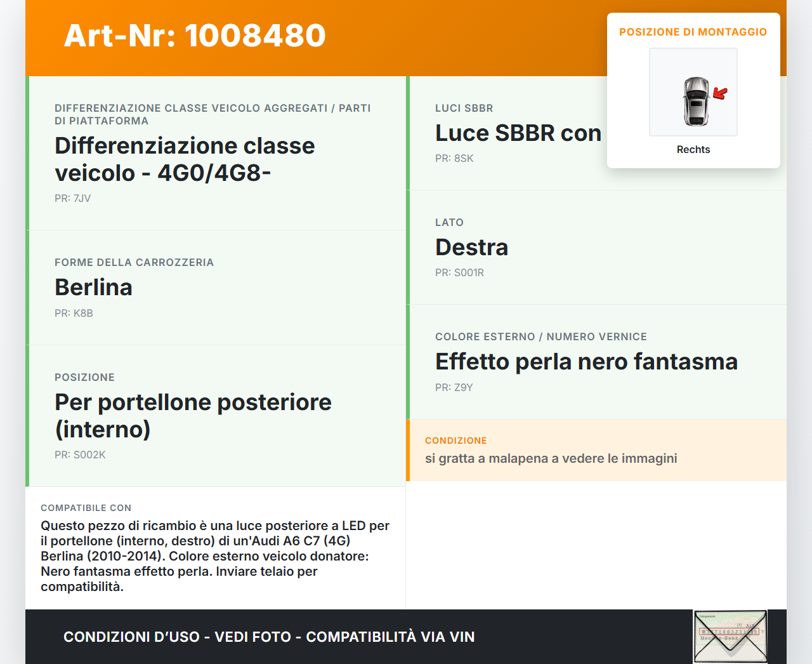The height and width of the screenshot is (664, 812).
Task: Select Per portellone posteriore (interno) text
Action: tap(193, 416)
